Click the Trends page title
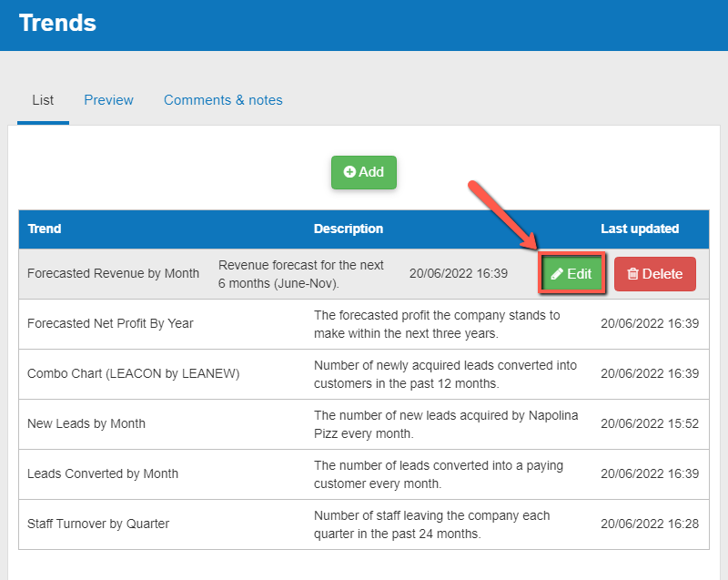 coord(57,24)
